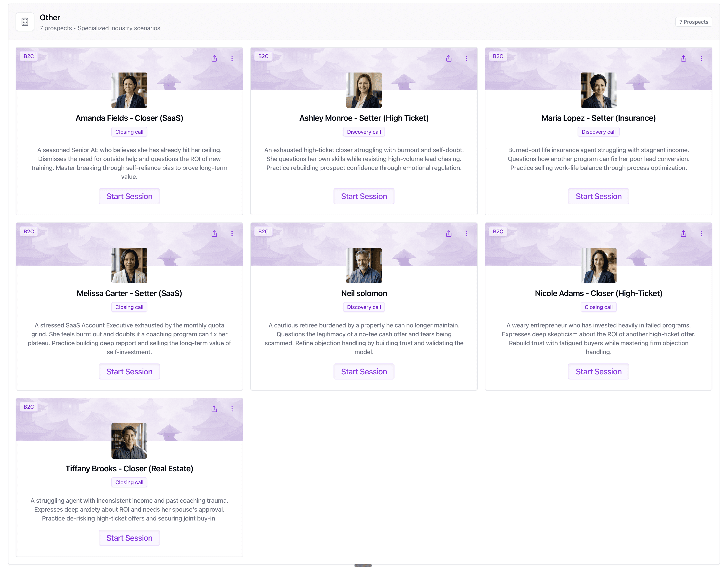The width and height of the screenshot is (728, 569).
Task: Click the building icon beside Other heading
Action: 25,22
